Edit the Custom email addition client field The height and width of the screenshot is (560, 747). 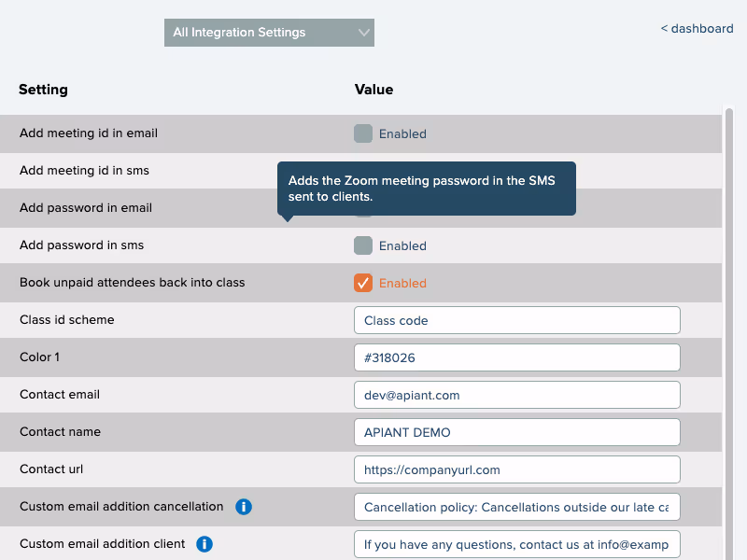coord(517,544)
